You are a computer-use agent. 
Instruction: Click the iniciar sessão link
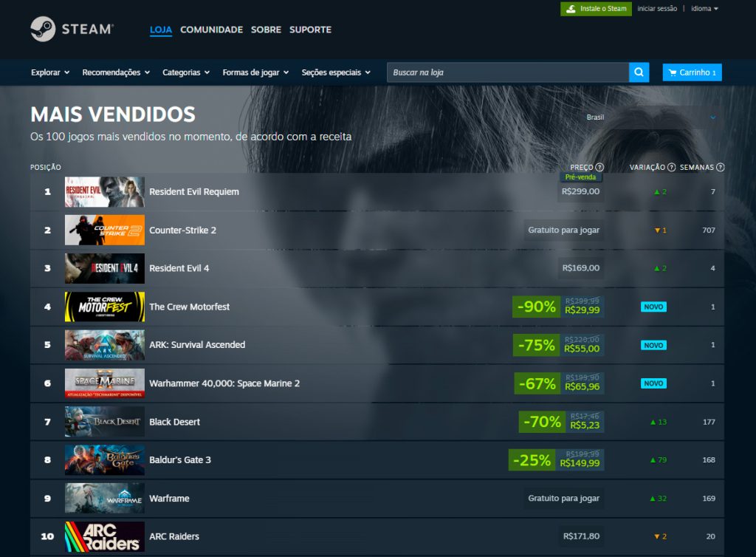(x=657, y=9)
